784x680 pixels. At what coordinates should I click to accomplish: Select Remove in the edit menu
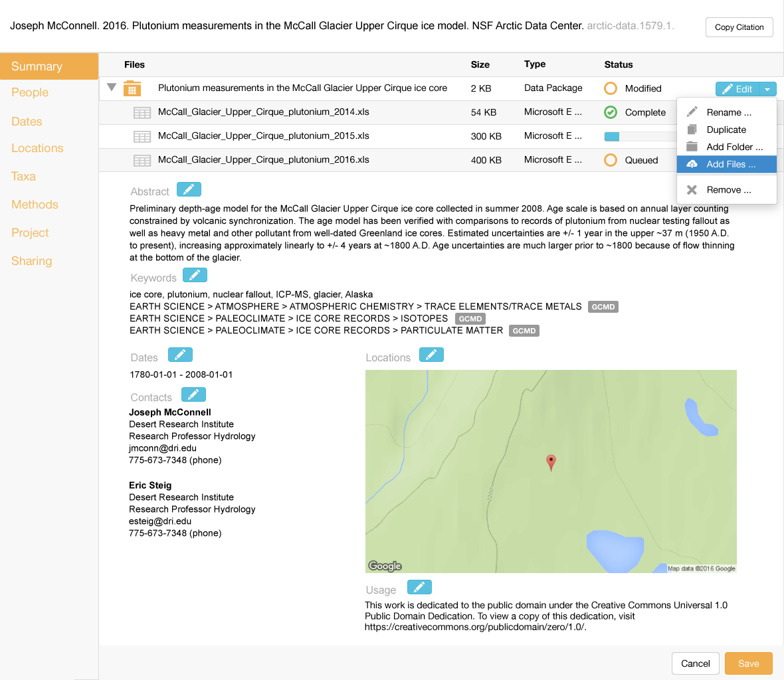(x=728, y=190)
